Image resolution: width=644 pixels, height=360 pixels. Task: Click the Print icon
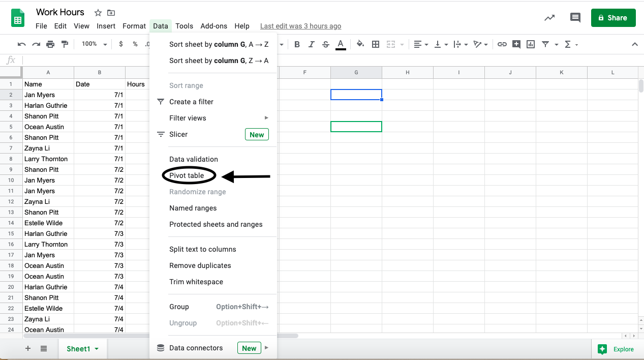pyautogui.click(x=50, y=44)
